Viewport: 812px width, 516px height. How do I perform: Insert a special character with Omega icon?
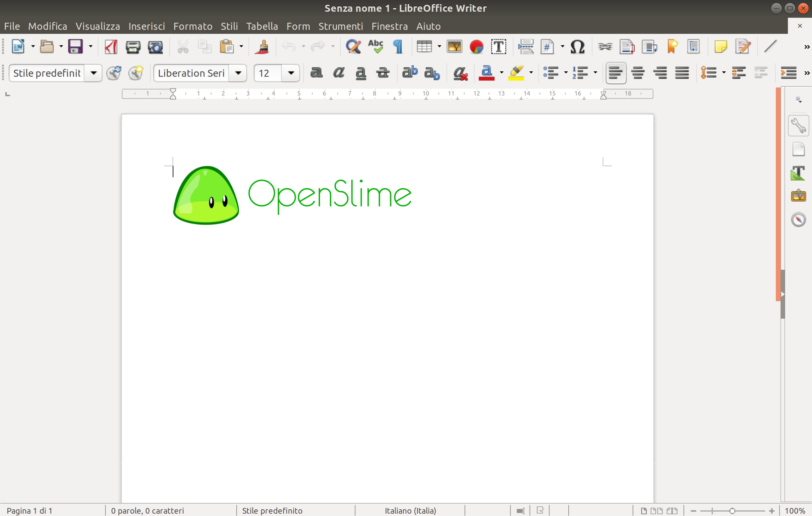coord(577,47)
